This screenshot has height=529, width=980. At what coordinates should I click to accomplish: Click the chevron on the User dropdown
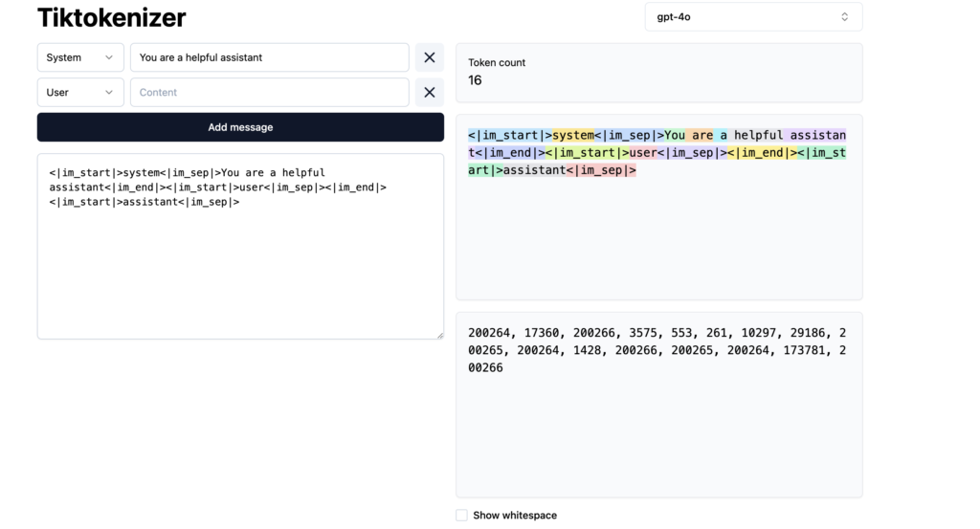(x=109, y=93)
